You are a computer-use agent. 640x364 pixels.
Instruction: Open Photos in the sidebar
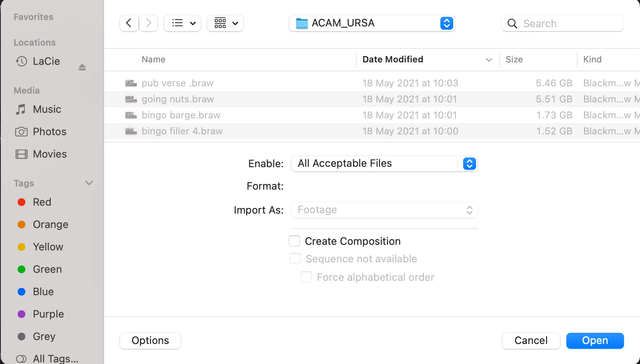click(49, 132)
